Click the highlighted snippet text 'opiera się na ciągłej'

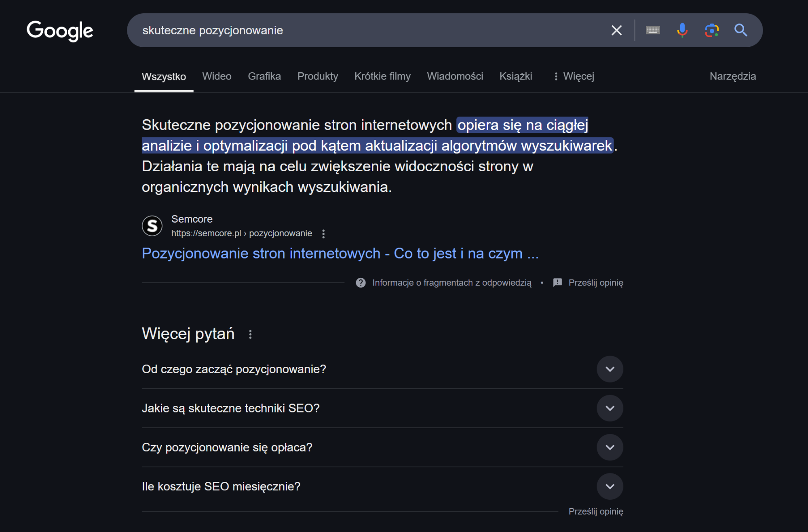522,125
